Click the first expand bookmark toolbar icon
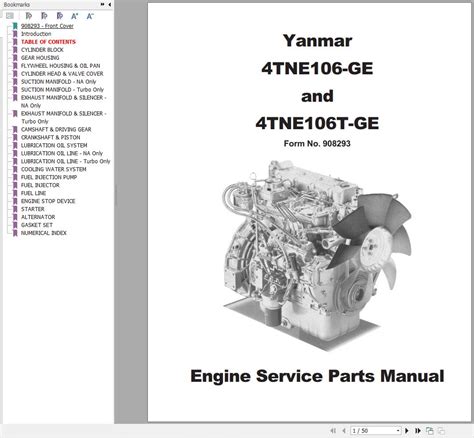This screenshot has width=474, height=438. coord(29,16)
